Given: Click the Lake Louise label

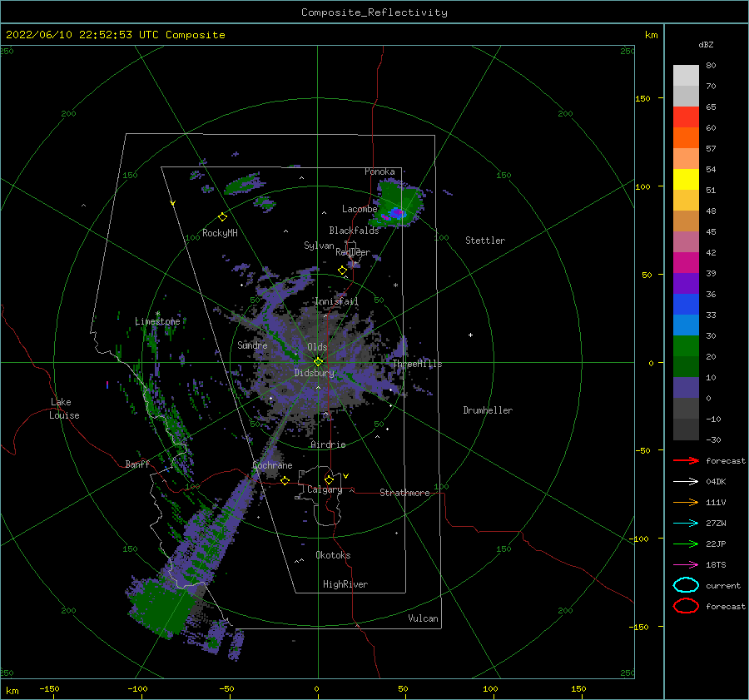Looking at the screenshot, I should [64, 409].
